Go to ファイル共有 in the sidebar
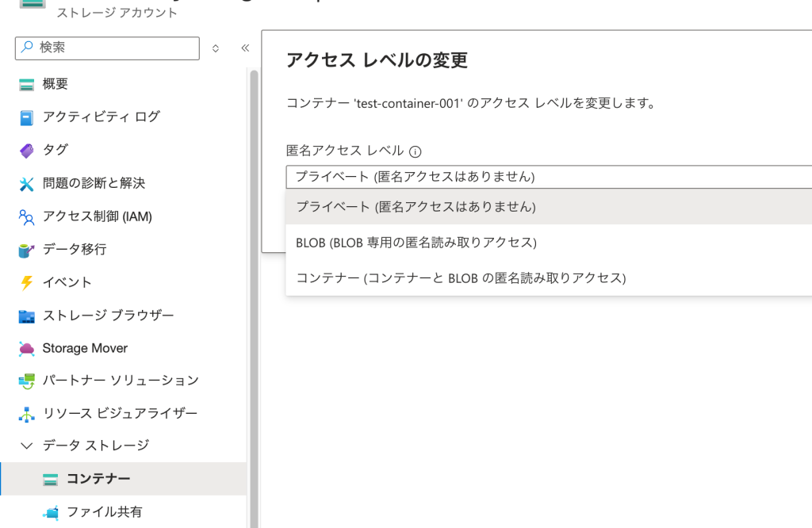 tap(104, 512)
